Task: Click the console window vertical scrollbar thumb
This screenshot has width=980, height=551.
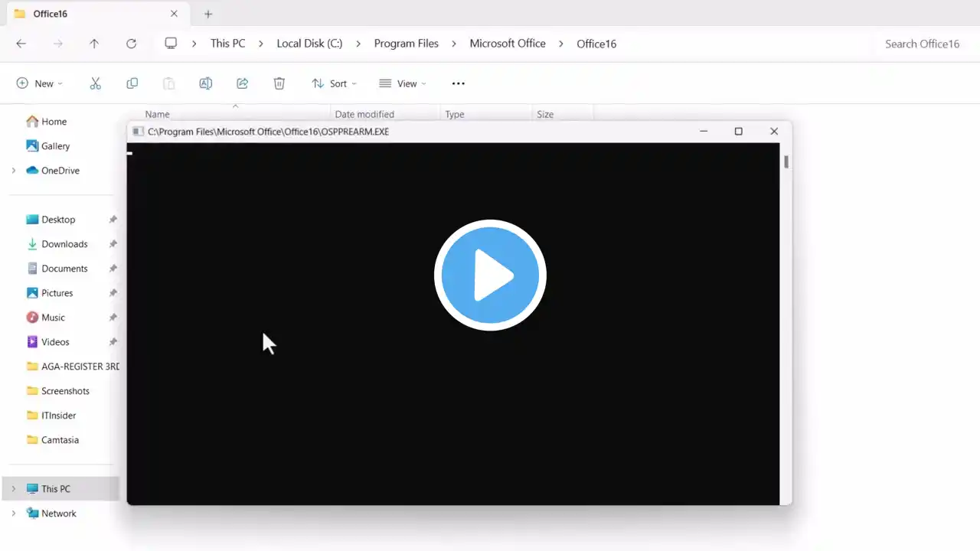Action: click(786, 161)
